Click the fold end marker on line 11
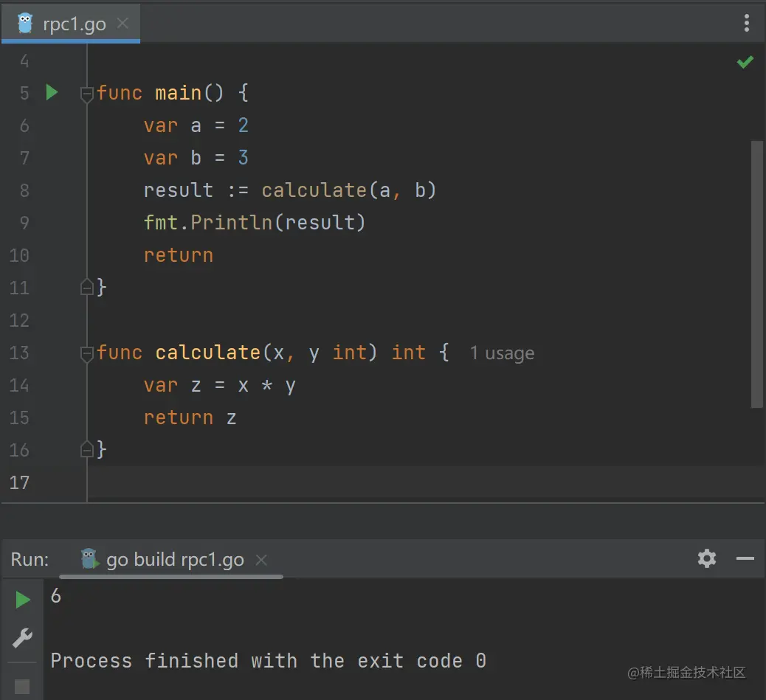Image resolution: width=766 pixels, height=700 pixels. click(x=86, y=287)
